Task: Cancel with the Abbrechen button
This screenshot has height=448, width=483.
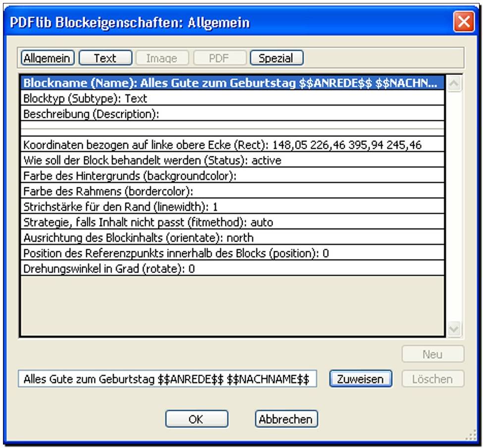Action: click(286, 419)
